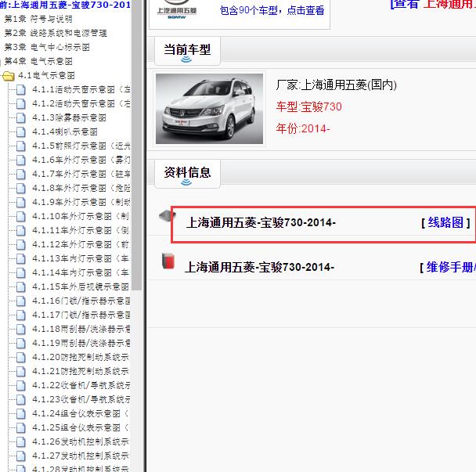This screenshot has width=476, height=472.
Task: Click gray icon beside 线路图 entry
Action: [167, 216]
